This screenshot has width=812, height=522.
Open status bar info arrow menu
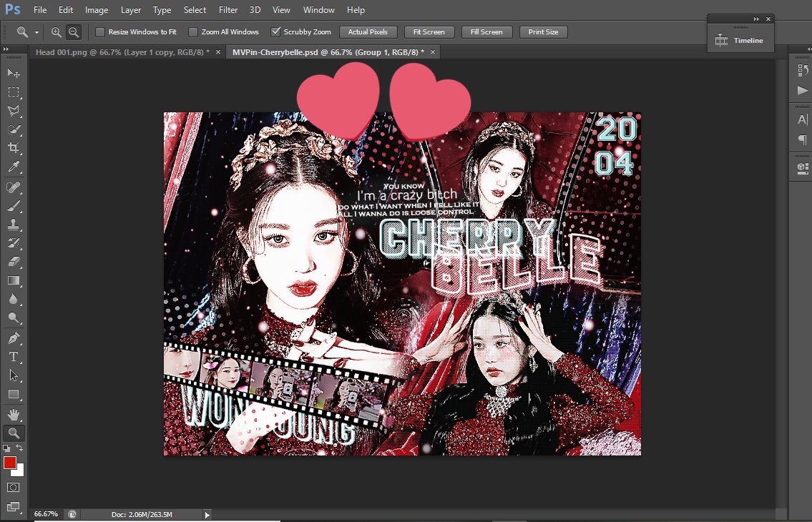point(207,515)
